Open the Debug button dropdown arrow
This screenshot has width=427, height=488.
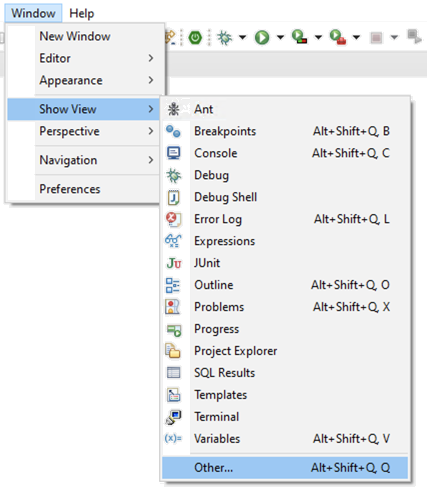pyautogui.click(x=243, y=37)
